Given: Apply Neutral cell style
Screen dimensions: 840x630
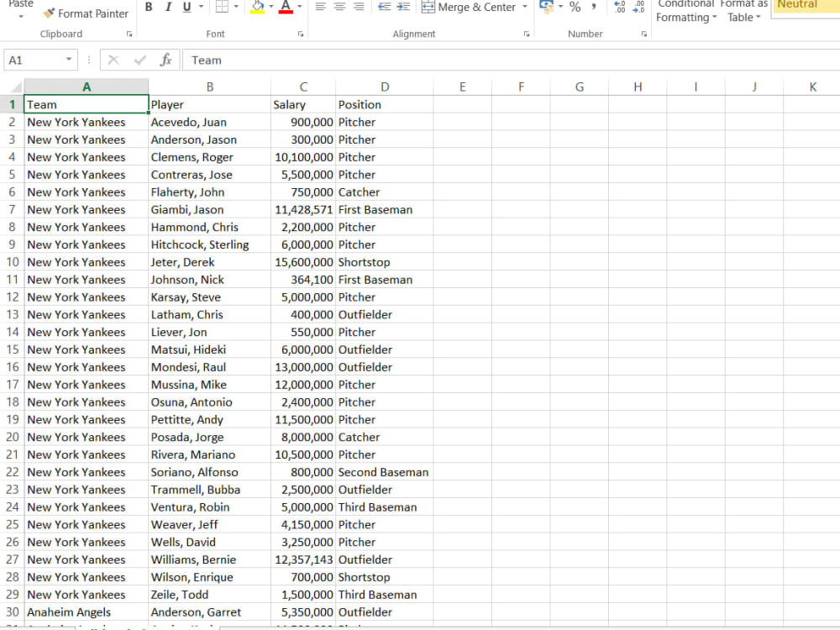Looking at the screenshot, I should coord(806,5).
